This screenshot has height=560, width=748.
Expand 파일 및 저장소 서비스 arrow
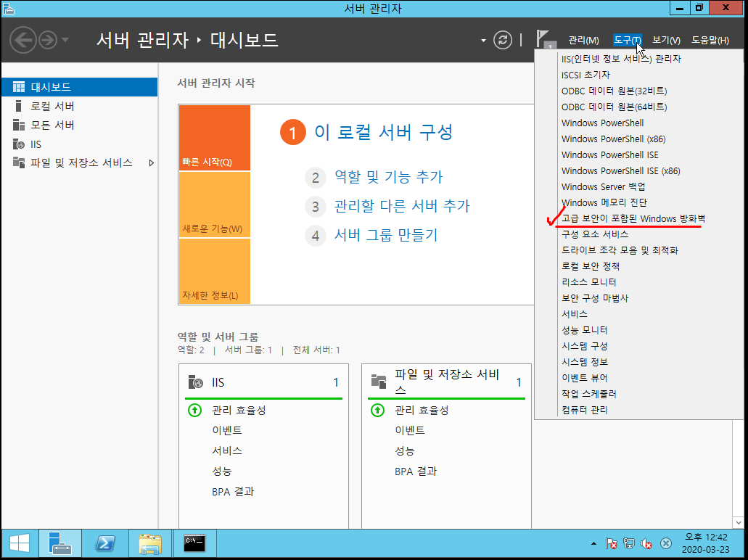click(151, 163)
